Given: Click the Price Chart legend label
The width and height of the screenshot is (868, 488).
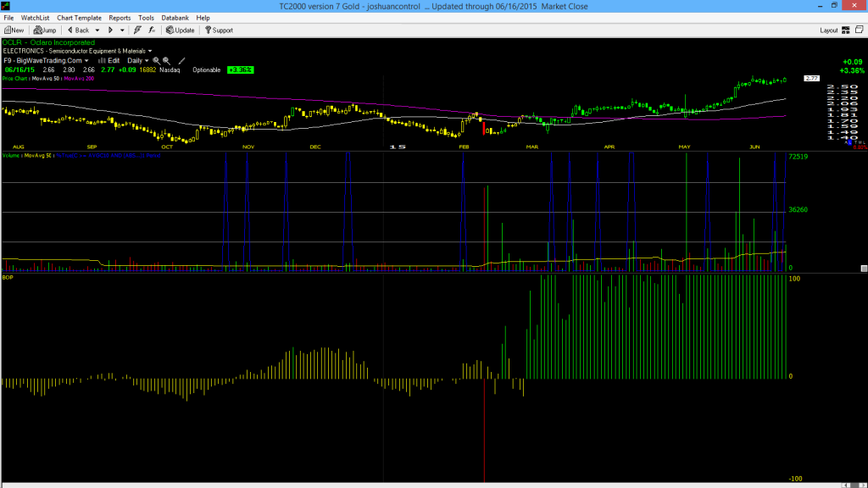Looking at the screenshot, I should (x=15, y=79).
